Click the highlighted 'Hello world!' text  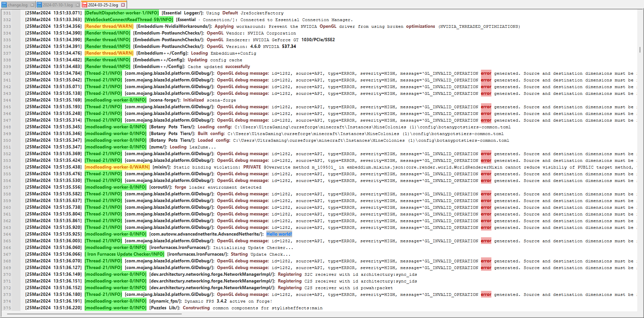click(279, 234)
